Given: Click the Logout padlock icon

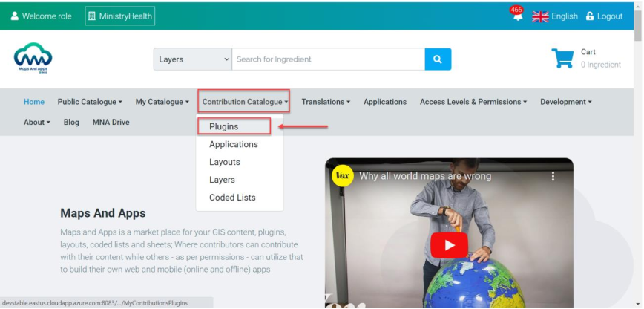Looking at the screenshot, I should [590, 16].
